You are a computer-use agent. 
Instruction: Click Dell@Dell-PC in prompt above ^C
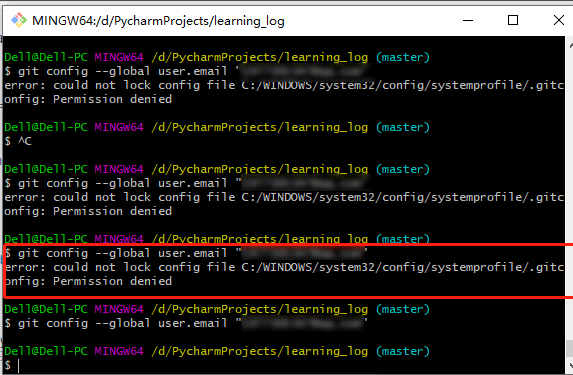tap(46, 128)
